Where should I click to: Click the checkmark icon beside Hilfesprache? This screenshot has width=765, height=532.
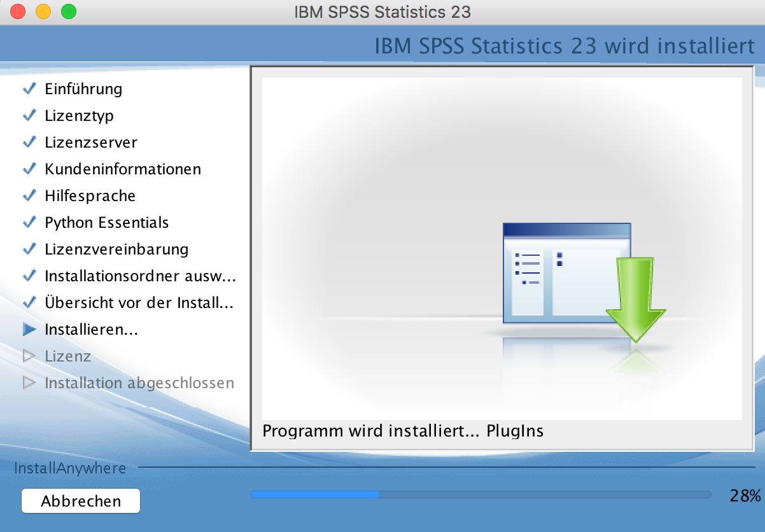point(29,196)
